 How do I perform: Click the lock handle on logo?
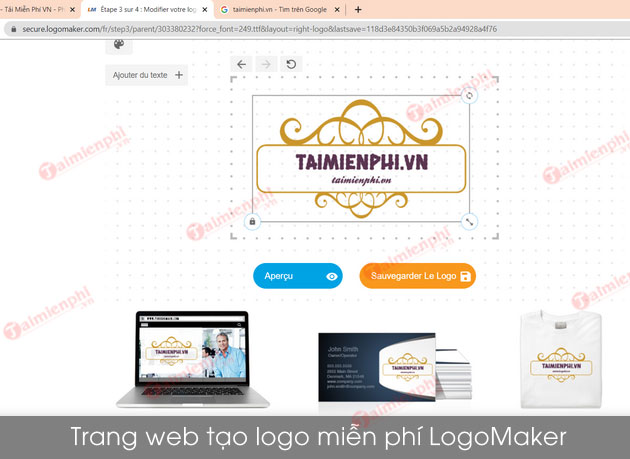[252, 221]
